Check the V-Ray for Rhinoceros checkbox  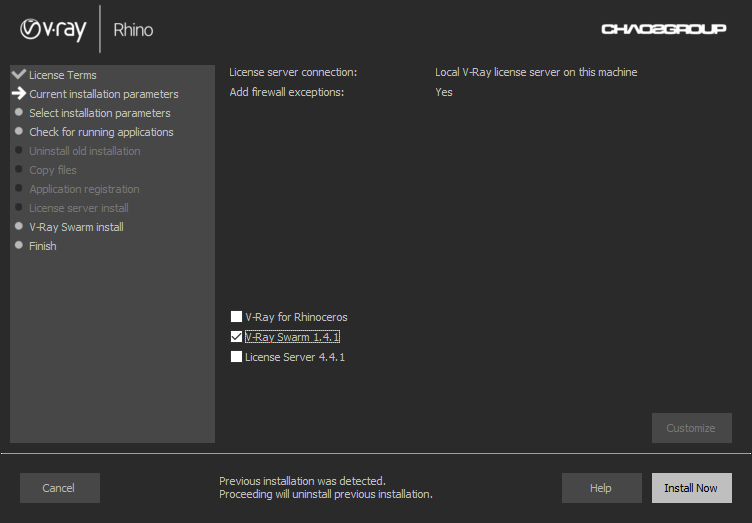point(236,316)
